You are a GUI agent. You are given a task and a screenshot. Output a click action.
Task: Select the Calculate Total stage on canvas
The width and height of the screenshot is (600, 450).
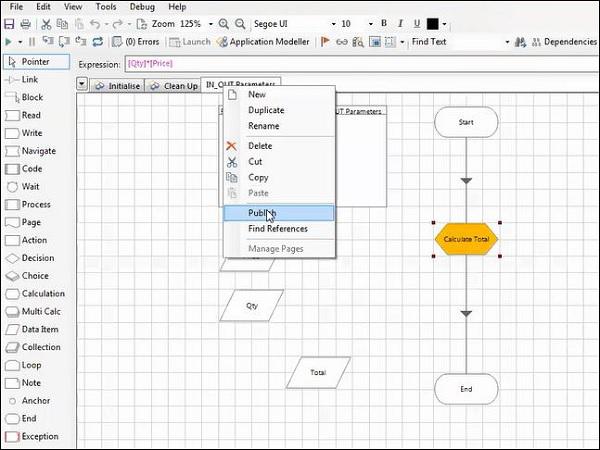point(466,239)
